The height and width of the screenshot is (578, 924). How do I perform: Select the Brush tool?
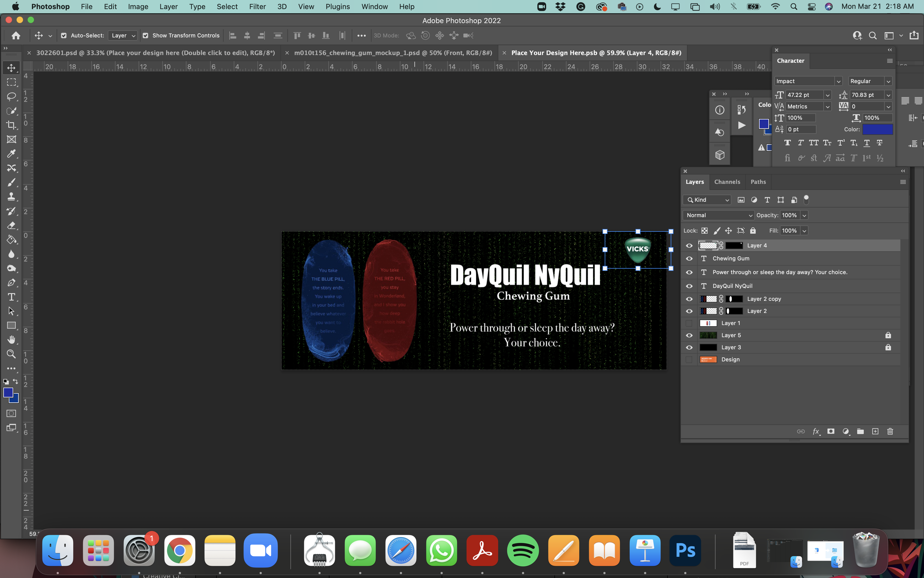coord(12,182)
